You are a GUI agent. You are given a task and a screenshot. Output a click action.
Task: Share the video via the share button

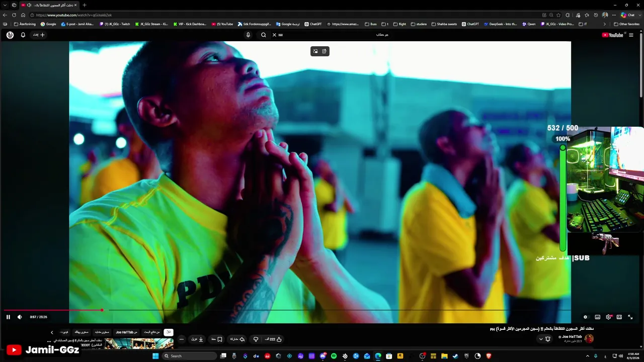tap(237, 339)
